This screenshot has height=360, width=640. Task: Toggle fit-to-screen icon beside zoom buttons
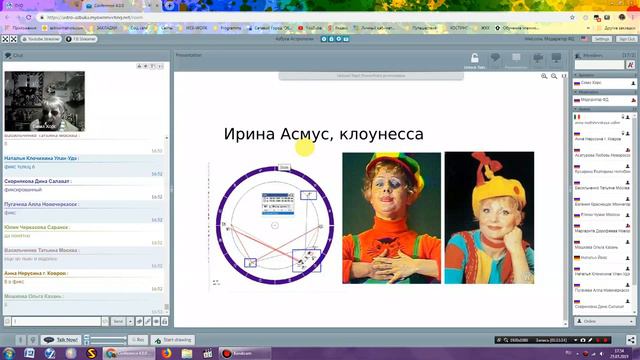click(x=564, y=76)
